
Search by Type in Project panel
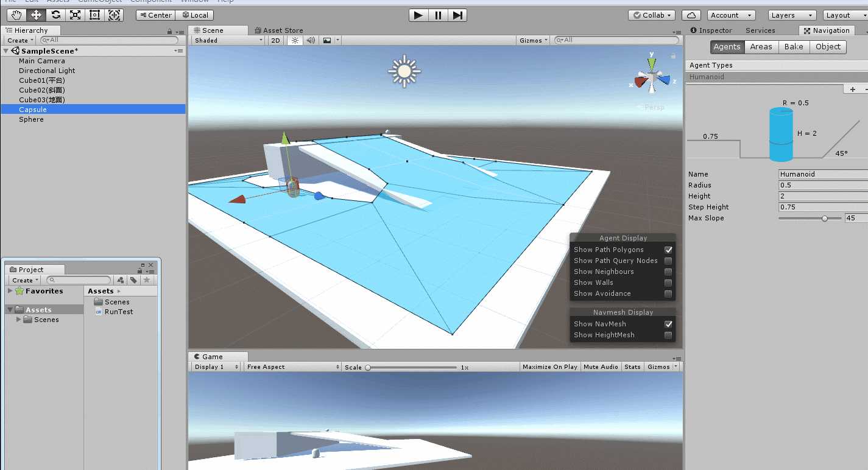tap(120, 280)
